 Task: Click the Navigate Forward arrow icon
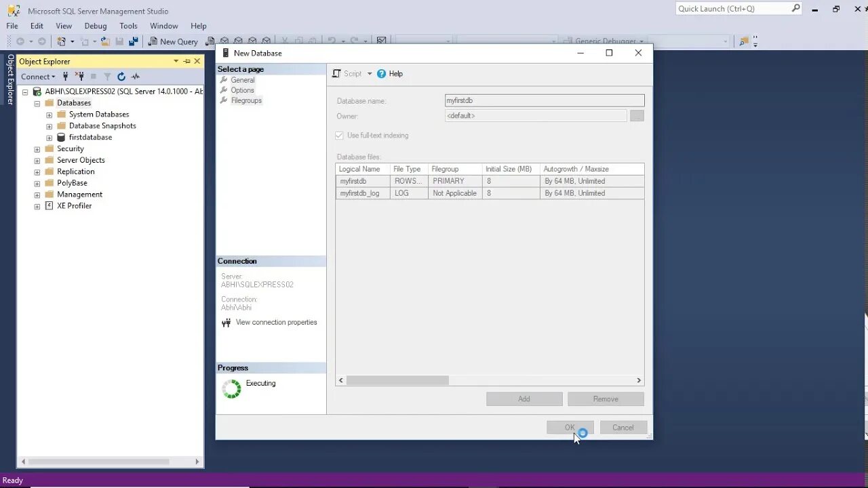click(42, 41)
